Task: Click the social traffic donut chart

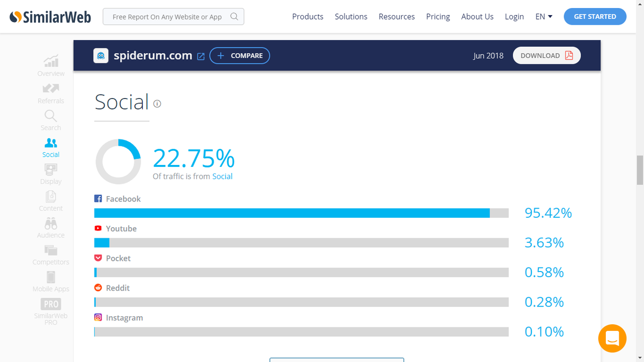Action: (x=118, y=162)
